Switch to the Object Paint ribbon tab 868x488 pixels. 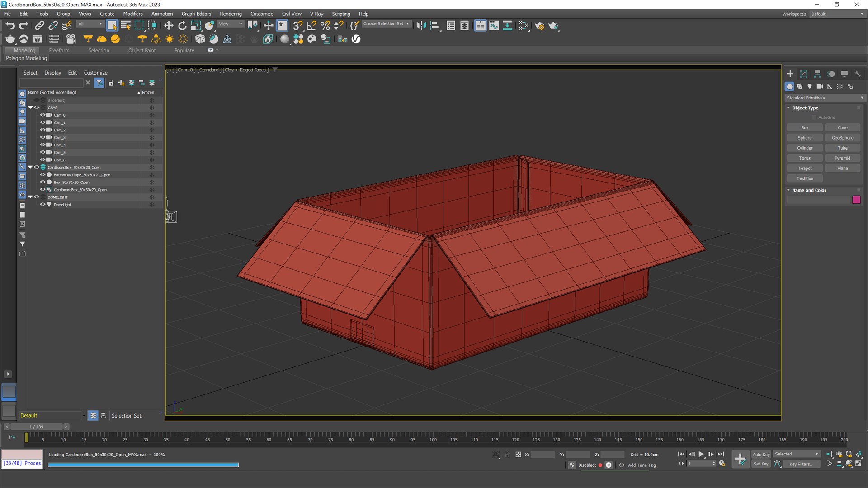click(142, 51)
